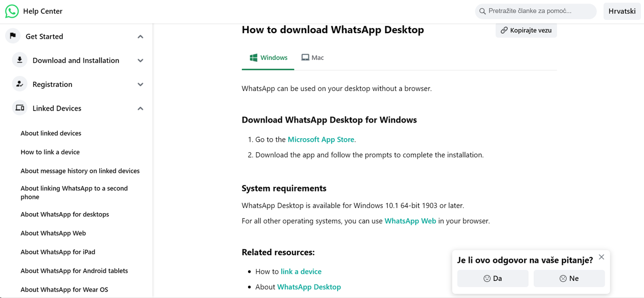This screenshot has height=298, width=644.
Task: Click the Get Started flag icon
Action: pyautogui.click(x=13, y=36)
